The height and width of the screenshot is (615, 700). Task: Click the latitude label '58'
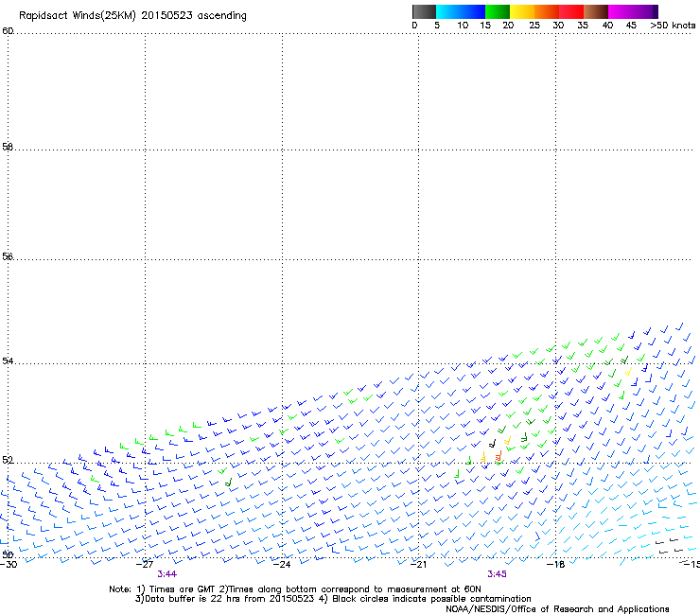[8, 147]
